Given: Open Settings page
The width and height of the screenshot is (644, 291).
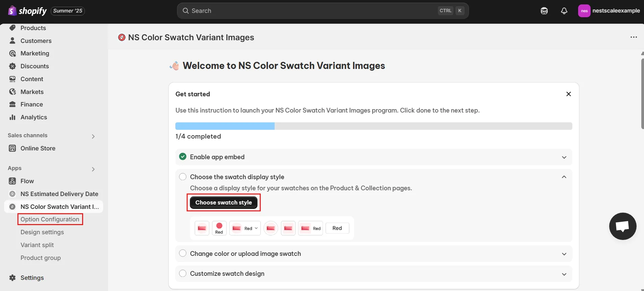Looking at the screenshot, I should [32, 278].
